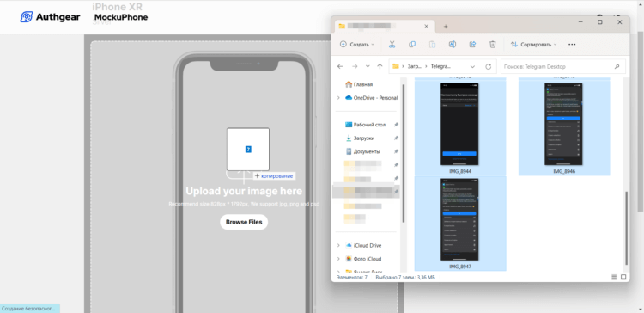Expand OneDrive - Personal tree node
Screen dimensions: 644x313
click(x=338, y=98)
